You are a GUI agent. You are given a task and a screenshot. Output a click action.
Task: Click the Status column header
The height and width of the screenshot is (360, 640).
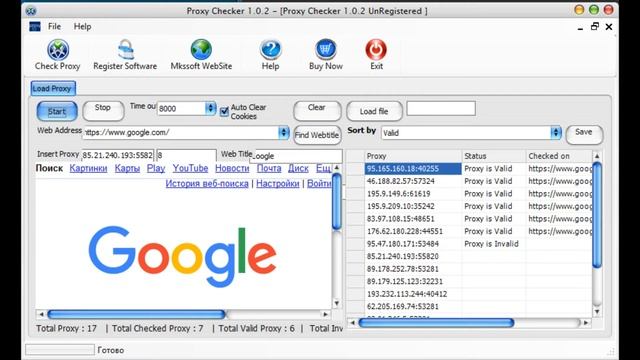click(494, 156)
